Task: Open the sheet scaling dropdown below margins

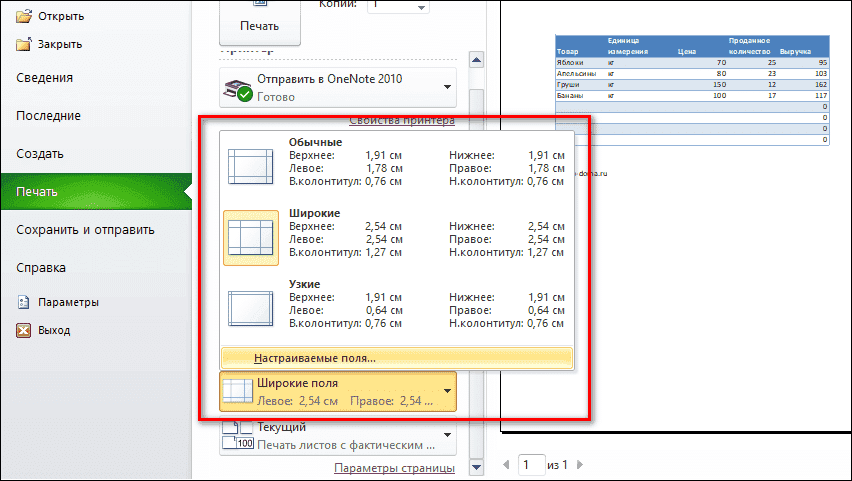Action: (x=447, y=438)
